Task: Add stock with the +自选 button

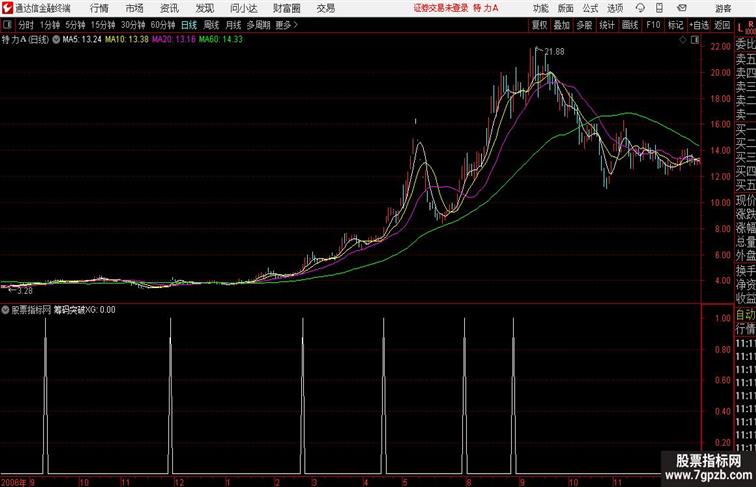Action: click(699, 25)
